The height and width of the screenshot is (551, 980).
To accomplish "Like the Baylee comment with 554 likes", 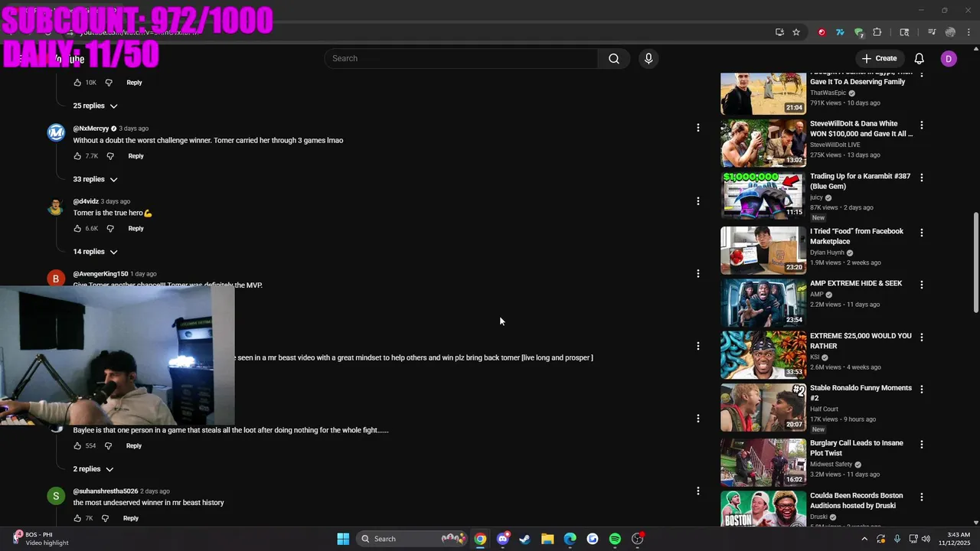I will pos(77,445).
